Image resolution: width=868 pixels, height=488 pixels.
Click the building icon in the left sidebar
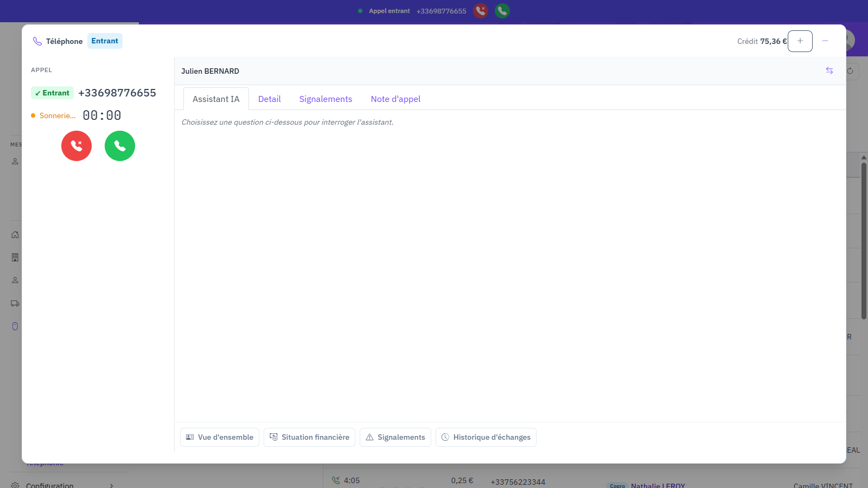tap(15, 258)
